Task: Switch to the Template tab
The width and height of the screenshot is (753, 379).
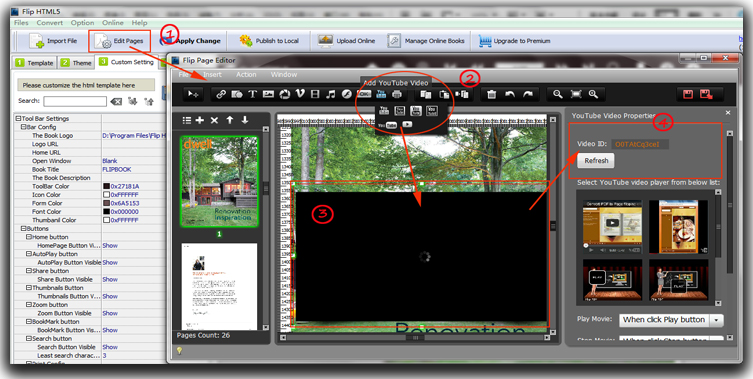Action: click(x=34, y=62)
